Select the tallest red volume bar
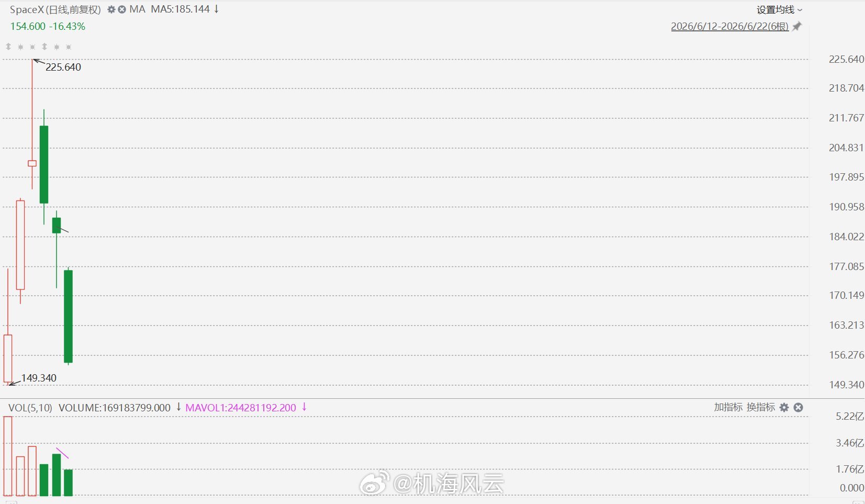This screenshot has height=504, width=865. tap(8, 456)
